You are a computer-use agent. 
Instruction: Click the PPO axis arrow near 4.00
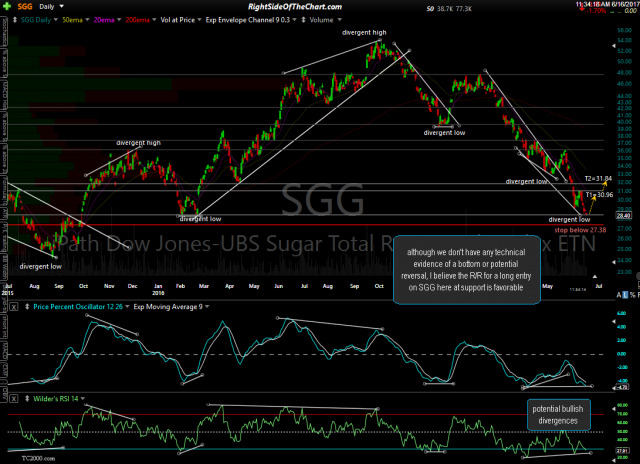tap(613, 322)
